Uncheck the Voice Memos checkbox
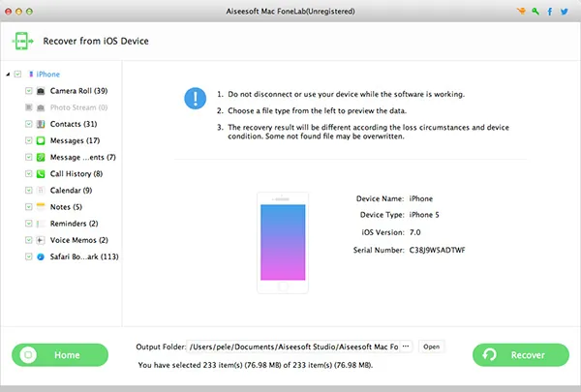The height and width of the screenshot is (392, 581). pyautogui.click(x=28, y=240)
